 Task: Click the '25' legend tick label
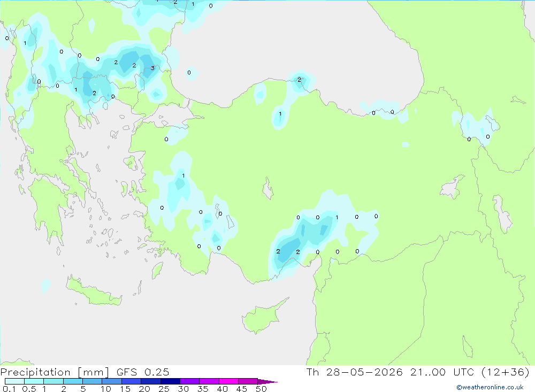[164, 389]
